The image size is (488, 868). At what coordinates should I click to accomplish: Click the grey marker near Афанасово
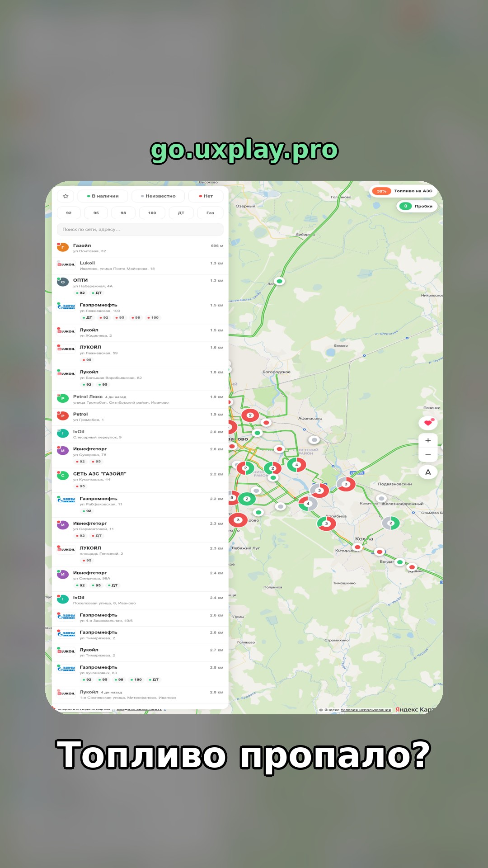(x=314, y=440)
